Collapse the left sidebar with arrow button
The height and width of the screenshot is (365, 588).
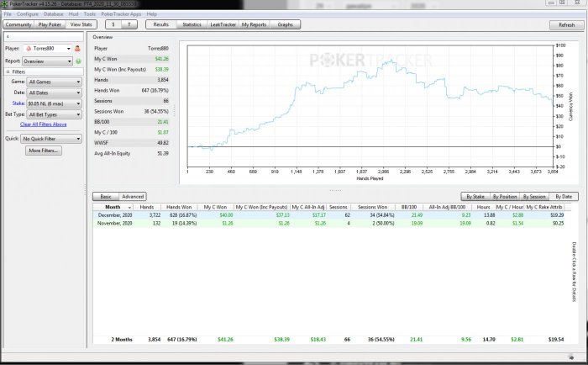click(x=8, y=37)
